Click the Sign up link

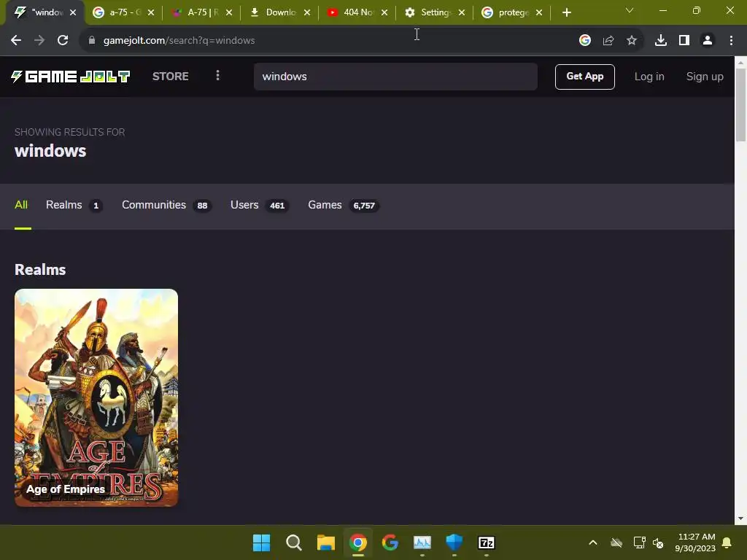(705, 77)
